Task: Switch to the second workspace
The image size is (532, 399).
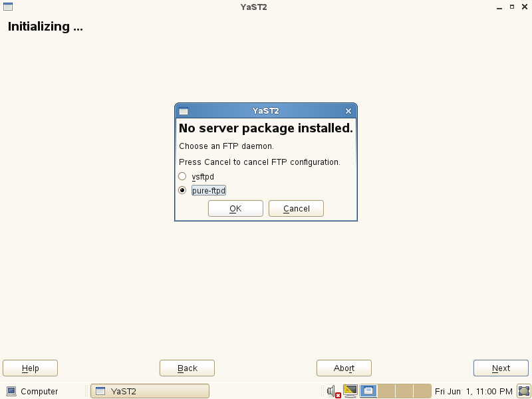Action: [386, 391]
